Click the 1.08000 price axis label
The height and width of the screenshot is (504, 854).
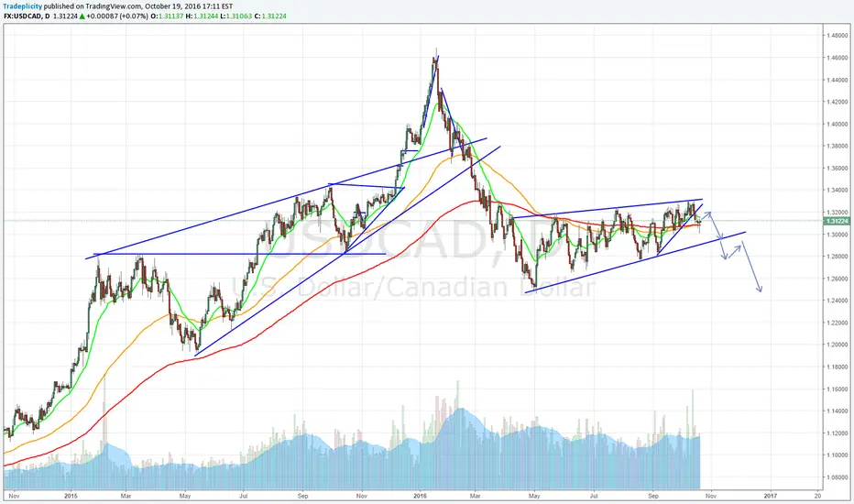[x=838, y=477]
